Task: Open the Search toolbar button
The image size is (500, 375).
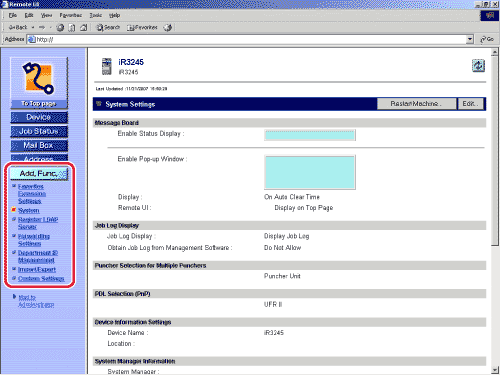Action: 108,27
